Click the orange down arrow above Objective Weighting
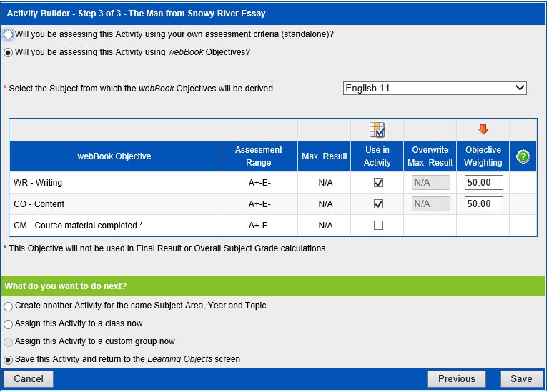The image size is (549, 392). (483, 130)
